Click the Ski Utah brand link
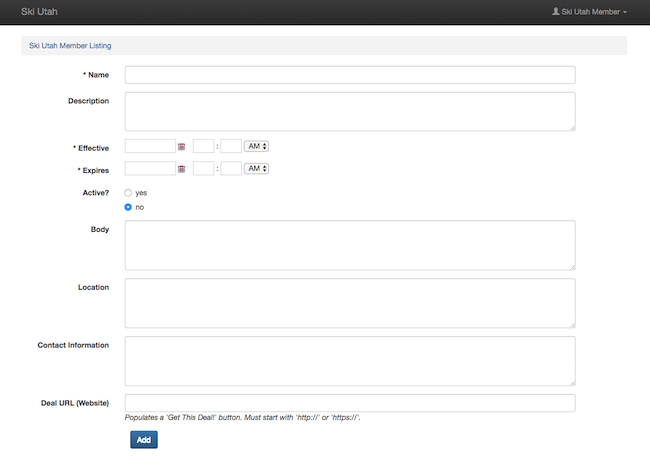The height and width of the screenshot is (471, 650). [40, 12]
